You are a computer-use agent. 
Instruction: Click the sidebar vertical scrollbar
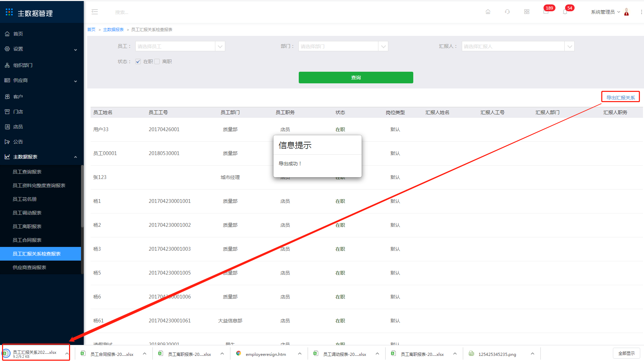tap(82, 196)
